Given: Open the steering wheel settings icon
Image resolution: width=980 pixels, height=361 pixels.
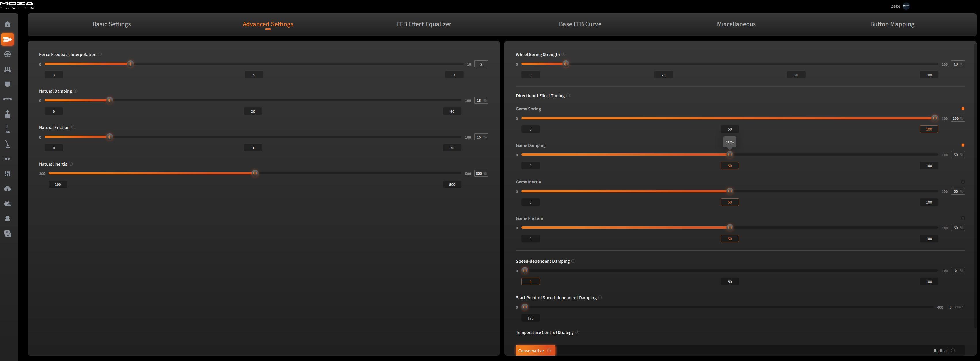Looking at the screenshot, I should point(7,54).
